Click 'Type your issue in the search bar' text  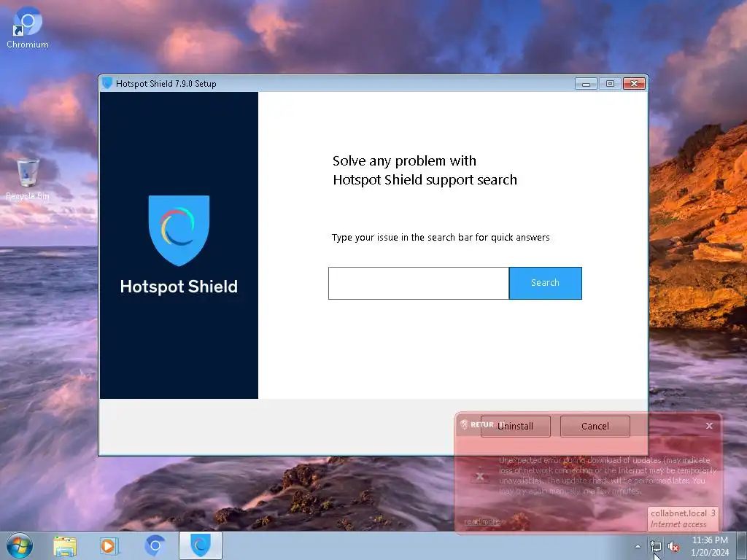[x=441, y=237]
